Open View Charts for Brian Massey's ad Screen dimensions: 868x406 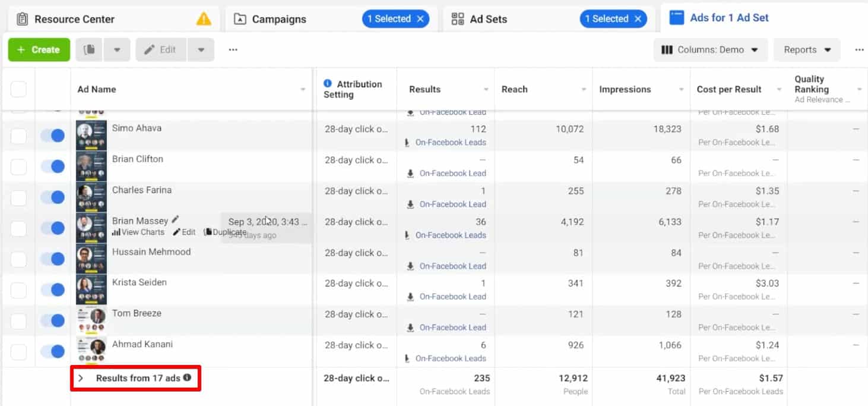click(138, 232)
